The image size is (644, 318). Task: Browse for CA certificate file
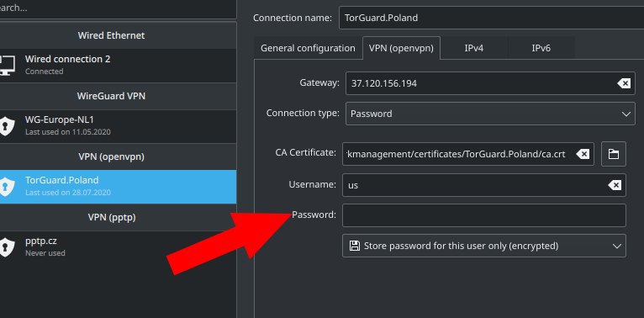click(614, 154)
